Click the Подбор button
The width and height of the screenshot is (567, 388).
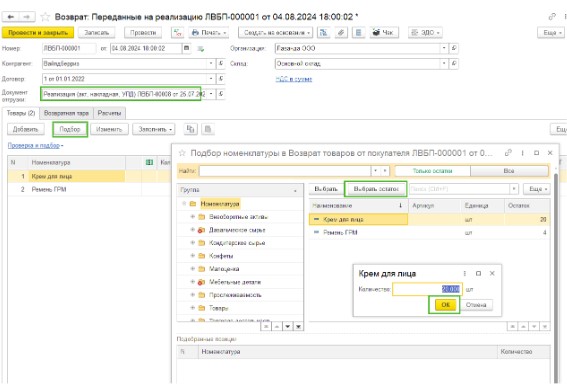70,129
